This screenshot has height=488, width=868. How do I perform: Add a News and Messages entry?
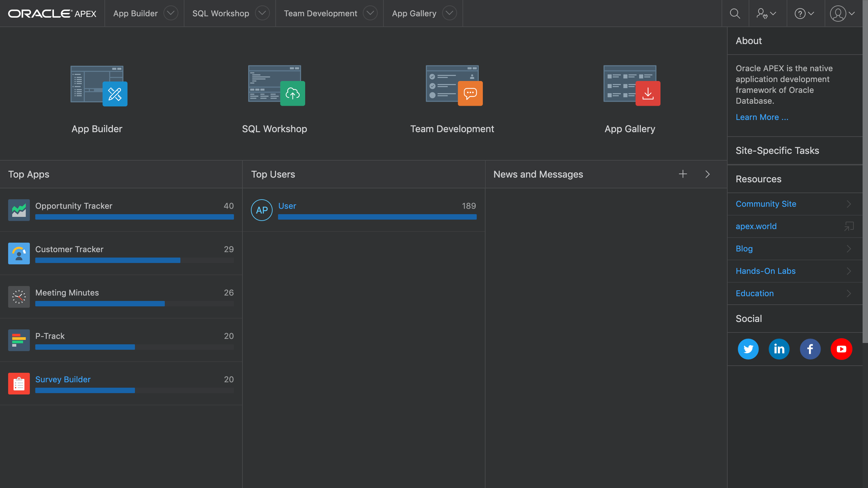683,174
